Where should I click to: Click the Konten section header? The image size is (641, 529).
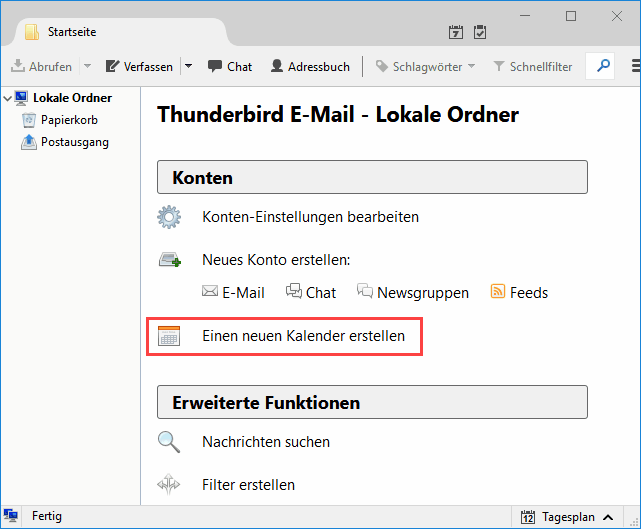pos(372,177)
